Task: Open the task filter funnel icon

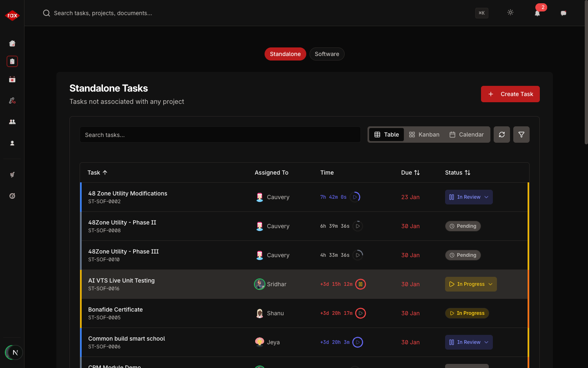Action: point(521,135)
